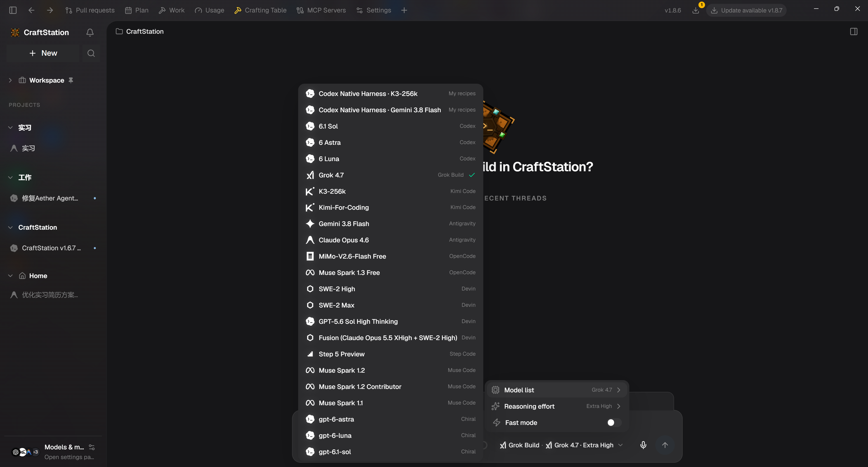The height and width of the screenshot is (467, 868).
Task: Select the 6.1 Sol Codex model
Action: [x=391, y=126]
